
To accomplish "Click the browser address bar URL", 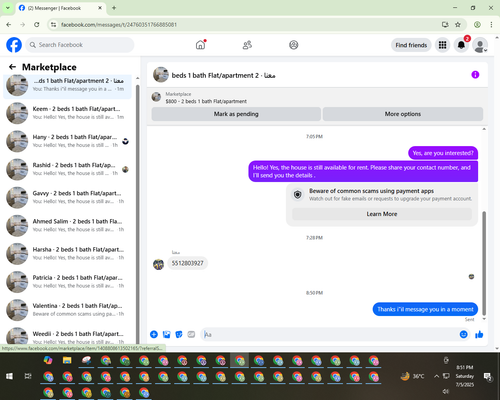I will (119, 25).
